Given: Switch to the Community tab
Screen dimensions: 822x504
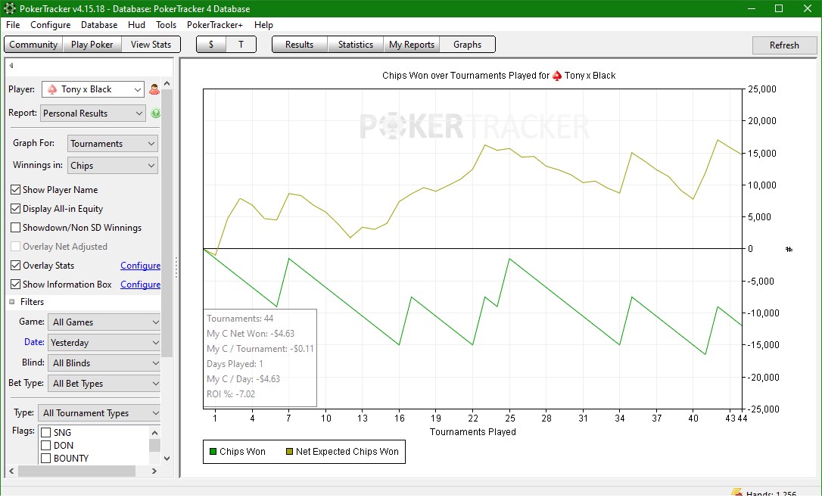Looking at the screenshot, I should [x=33, y=45].
